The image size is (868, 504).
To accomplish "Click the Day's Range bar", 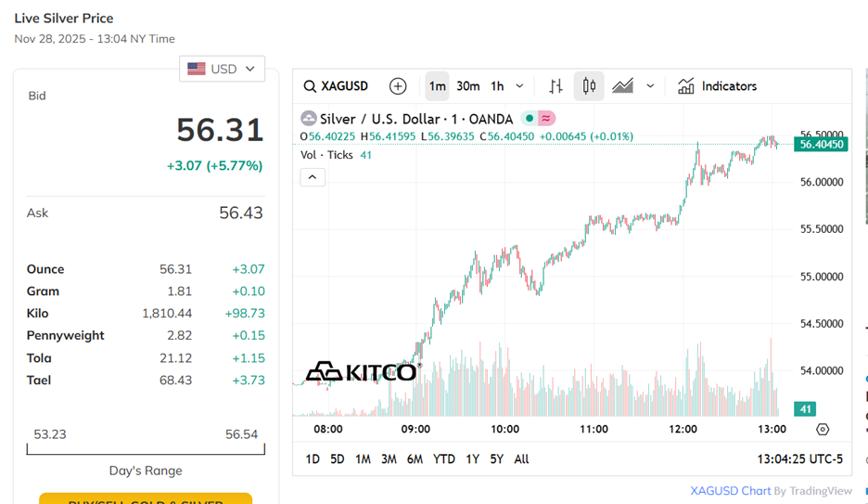I will [146, 449].
